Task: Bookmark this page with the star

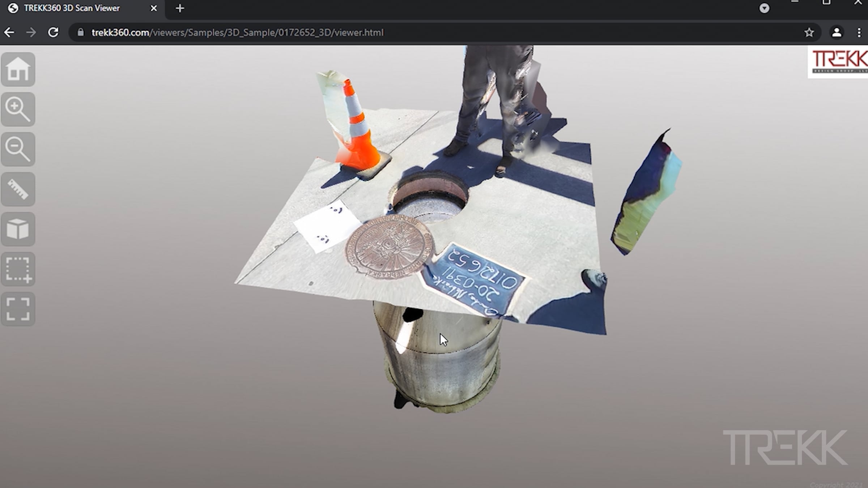Action: click(x=809, y=33)
